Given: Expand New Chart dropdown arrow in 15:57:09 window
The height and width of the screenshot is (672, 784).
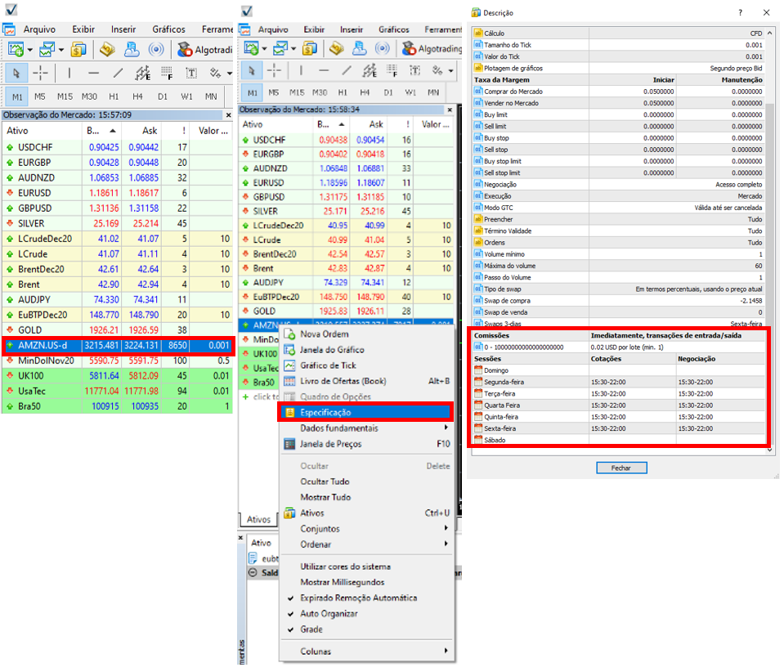Looking at the screenshot, I should [x=30, y=50].
